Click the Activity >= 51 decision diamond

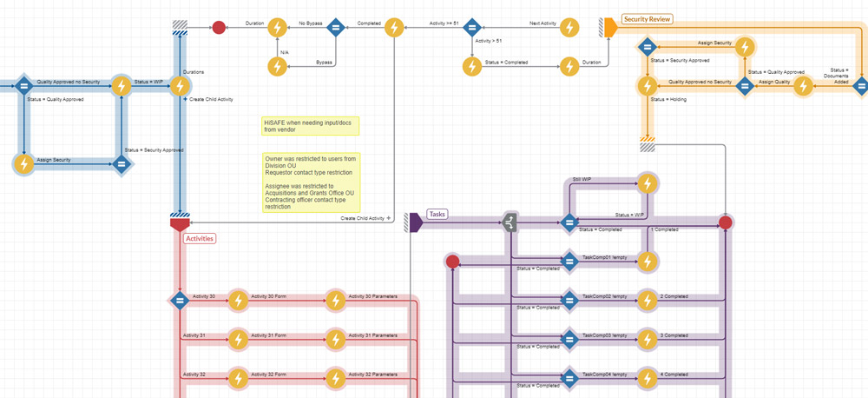[471, 28]
